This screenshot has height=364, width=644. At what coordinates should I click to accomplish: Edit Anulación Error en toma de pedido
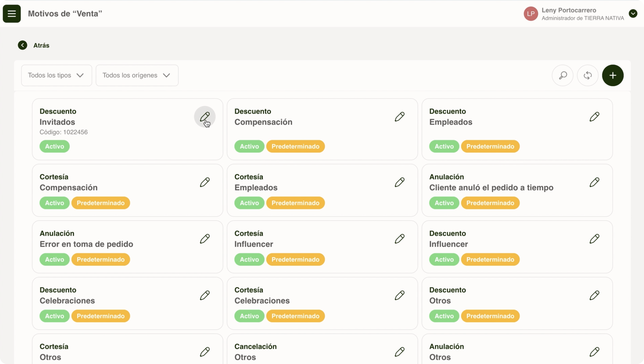tap(205, 239)
